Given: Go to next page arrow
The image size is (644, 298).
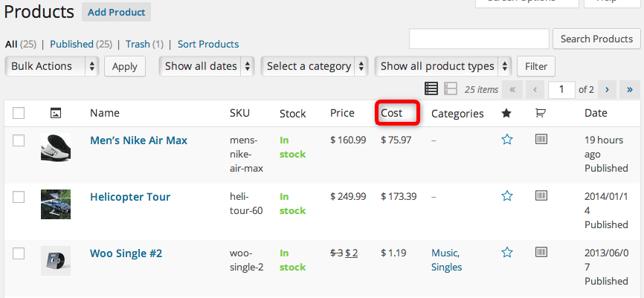Looking at the screenshot, I should click(x=608, y=89).
